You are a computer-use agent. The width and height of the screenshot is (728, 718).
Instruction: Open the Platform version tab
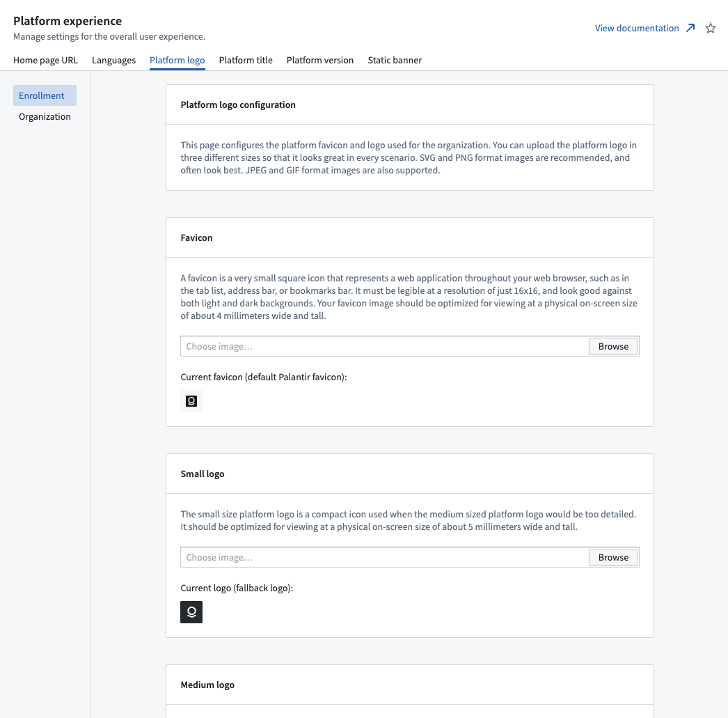320,60
